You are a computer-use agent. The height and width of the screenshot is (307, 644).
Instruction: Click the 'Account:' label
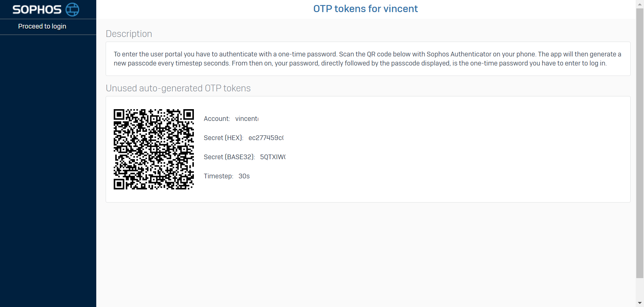click(216, 119)
